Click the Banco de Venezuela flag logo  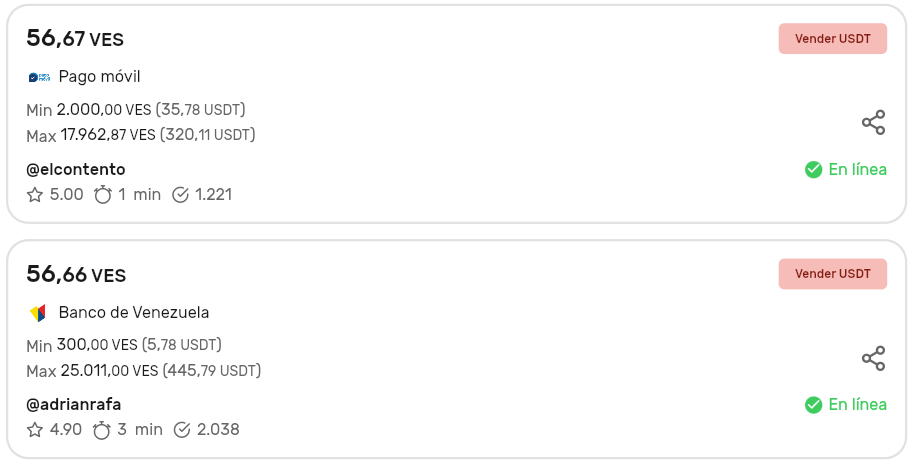(38, 313)
